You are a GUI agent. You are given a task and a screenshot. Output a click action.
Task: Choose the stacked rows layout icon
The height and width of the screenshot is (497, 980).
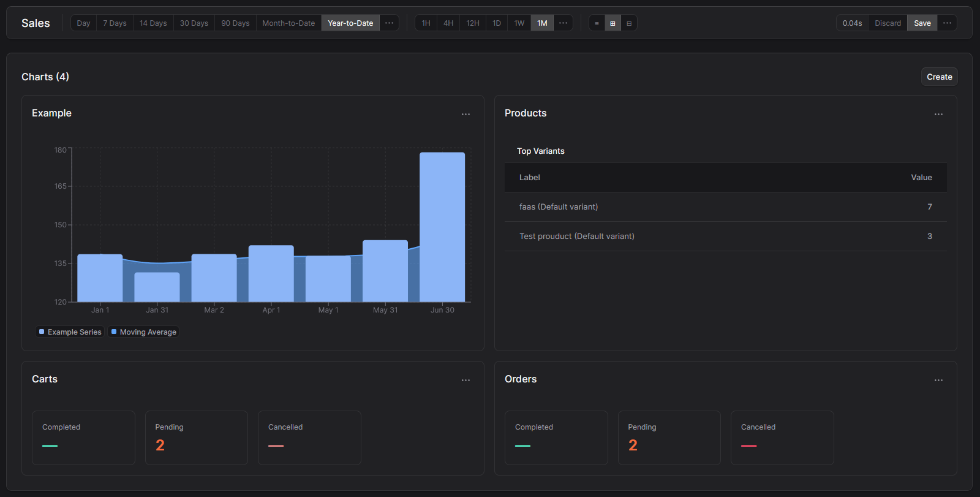click(x=629, y=23)
